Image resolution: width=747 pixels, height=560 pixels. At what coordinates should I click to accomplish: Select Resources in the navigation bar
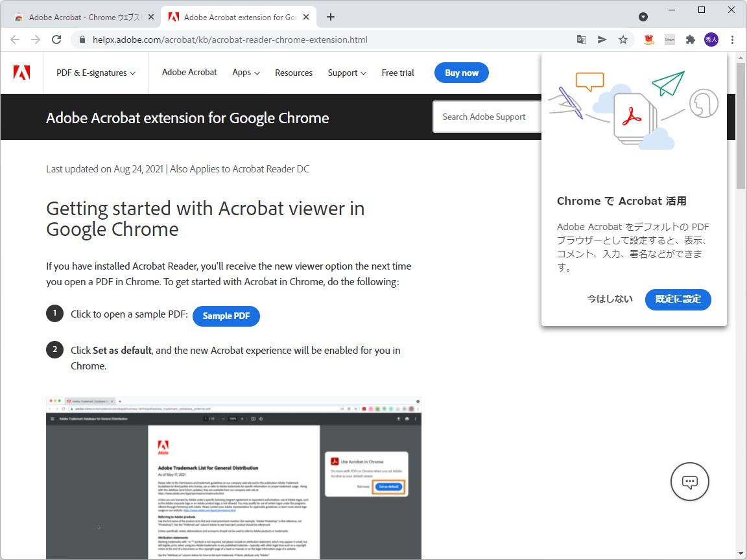[x=294, y=73]
